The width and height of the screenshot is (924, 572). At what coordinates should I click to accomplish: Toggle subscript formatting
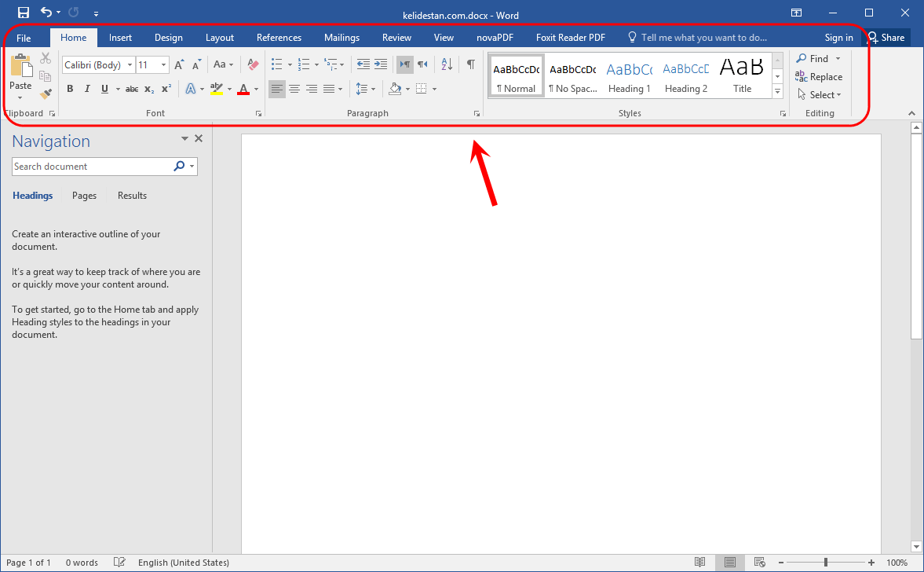click(x=149, y=89)
